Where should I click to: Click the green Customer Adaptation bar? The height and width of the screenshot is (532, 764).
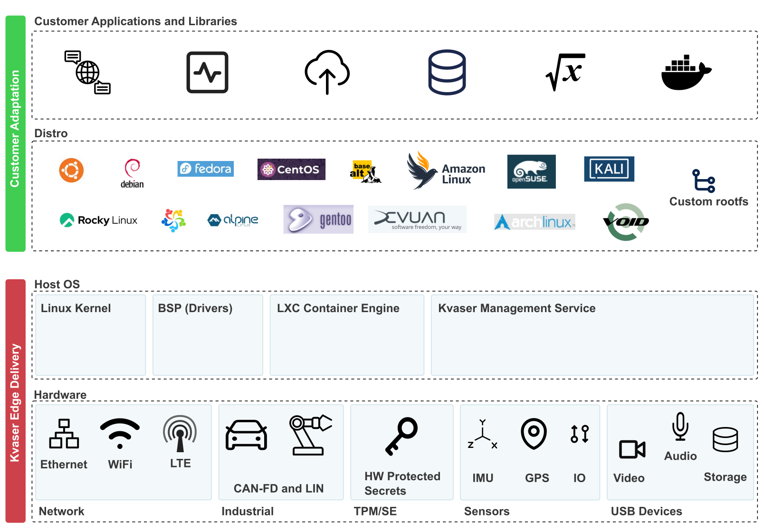[x=15, y=133]
